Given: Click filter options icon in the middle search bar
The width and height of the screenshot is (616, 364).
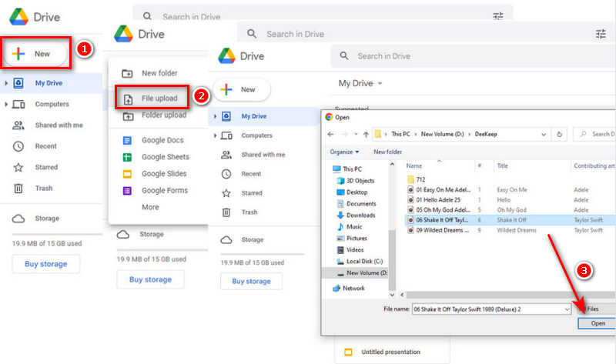Looking at the screenshot, I should 601,34.
